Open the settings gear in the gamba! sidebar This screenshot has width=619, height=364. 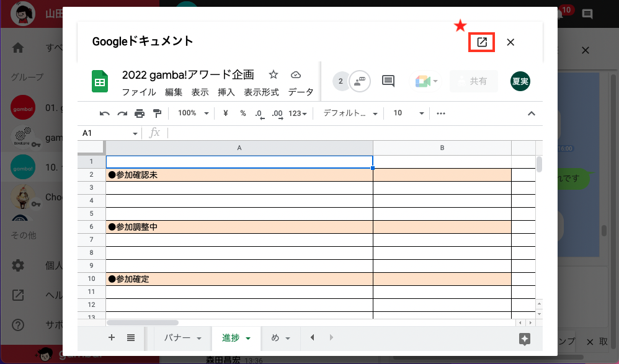coord(18,265)
